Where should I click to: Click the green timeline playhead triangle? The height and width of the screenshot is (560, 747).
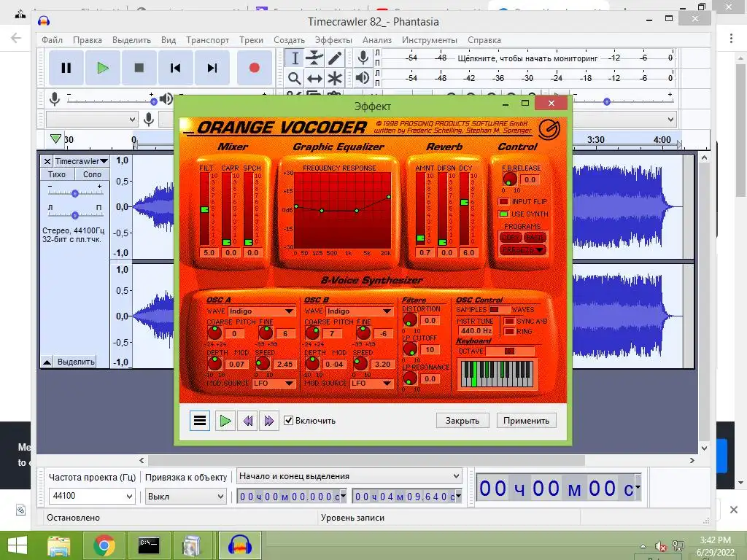(55, 139)
